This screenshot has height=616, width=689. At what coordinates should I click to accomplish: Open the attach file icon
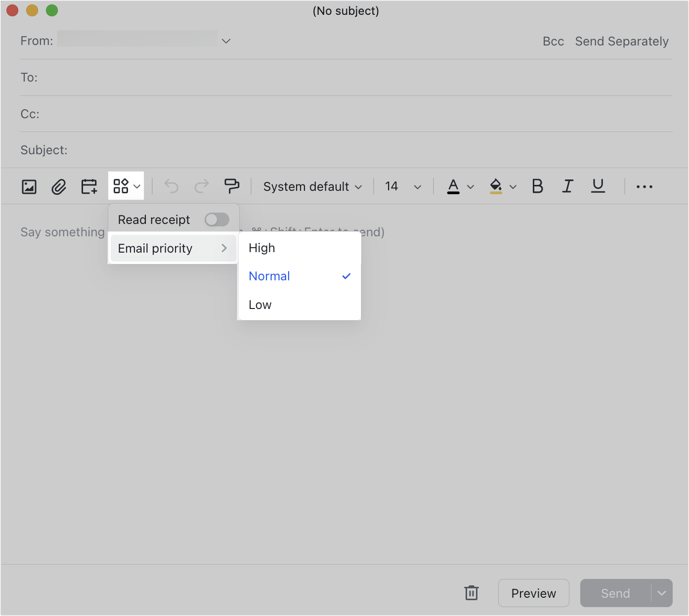click(x=58, y=186)
